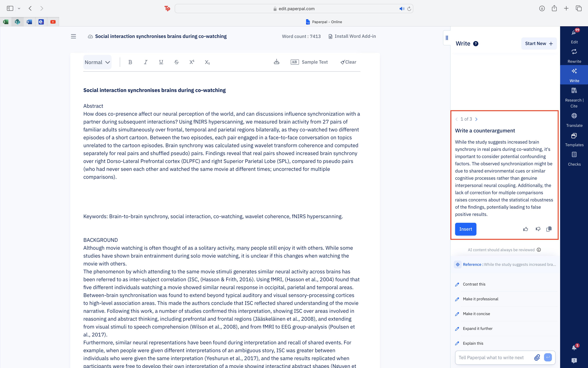The width and height of the screenshot is (588, 368).
Task: Go to previous suggestion
Action: (457, 119)
